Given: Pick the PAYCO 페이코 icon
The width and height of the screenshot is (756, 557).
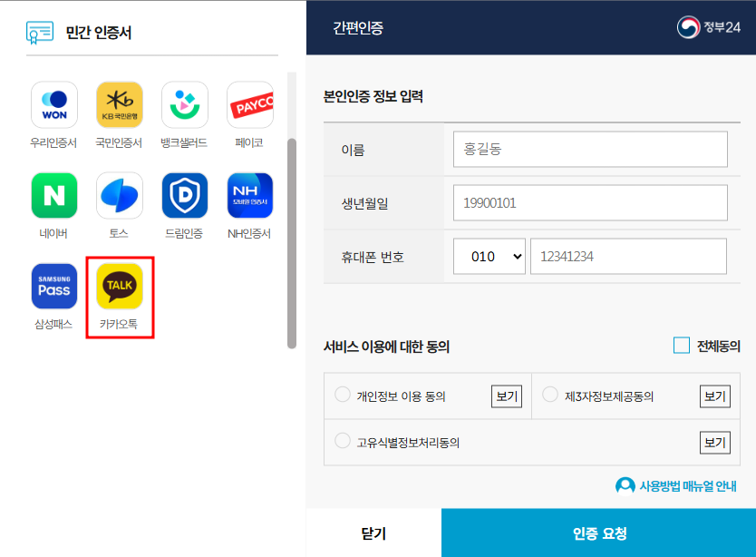Looking at the screenshot, I should pos(250,104).
